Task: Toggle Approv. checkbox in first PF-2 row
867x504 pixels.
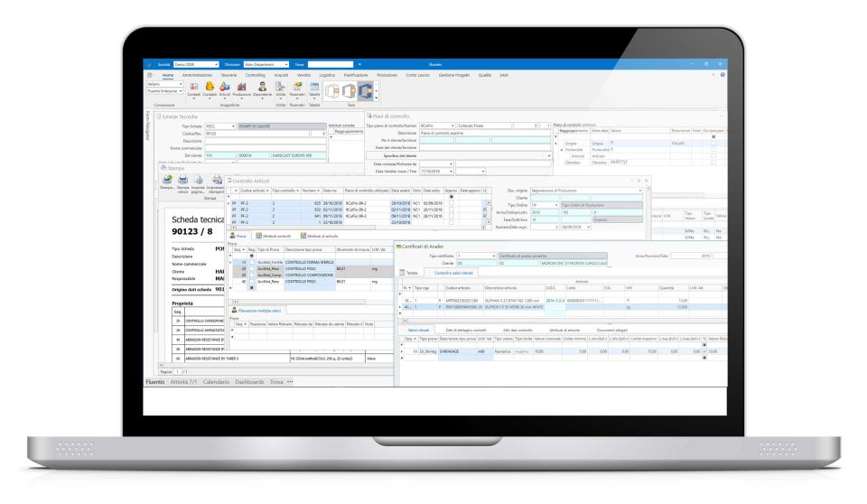Action: (x=452, y=203)
